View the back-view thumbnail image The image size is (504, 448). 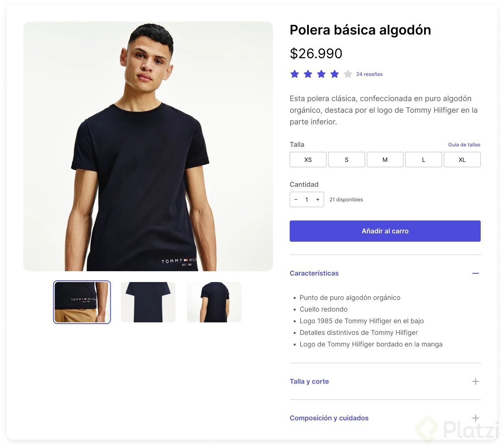click(214, 302)
